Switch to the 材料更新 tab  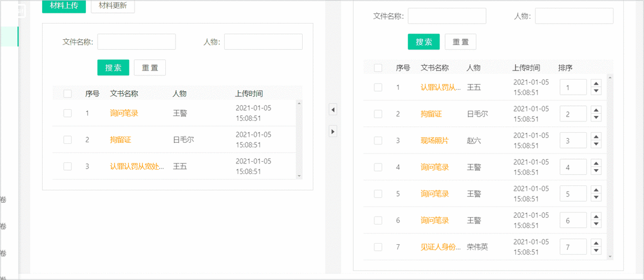click(x=113, y=6)
